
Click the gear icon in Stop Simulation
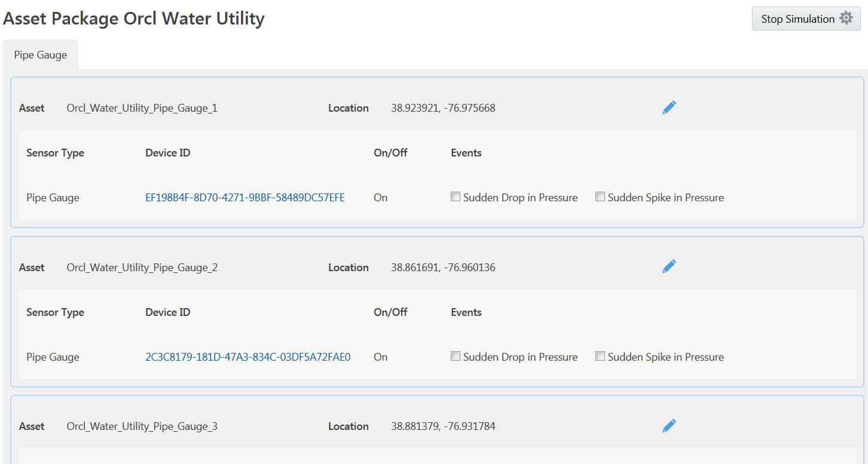pos(846,19)
